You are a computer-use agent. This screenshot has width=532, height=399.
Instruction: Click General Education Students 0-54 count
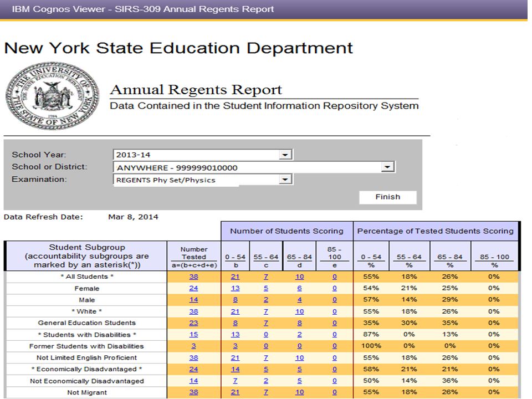[235, 323]
